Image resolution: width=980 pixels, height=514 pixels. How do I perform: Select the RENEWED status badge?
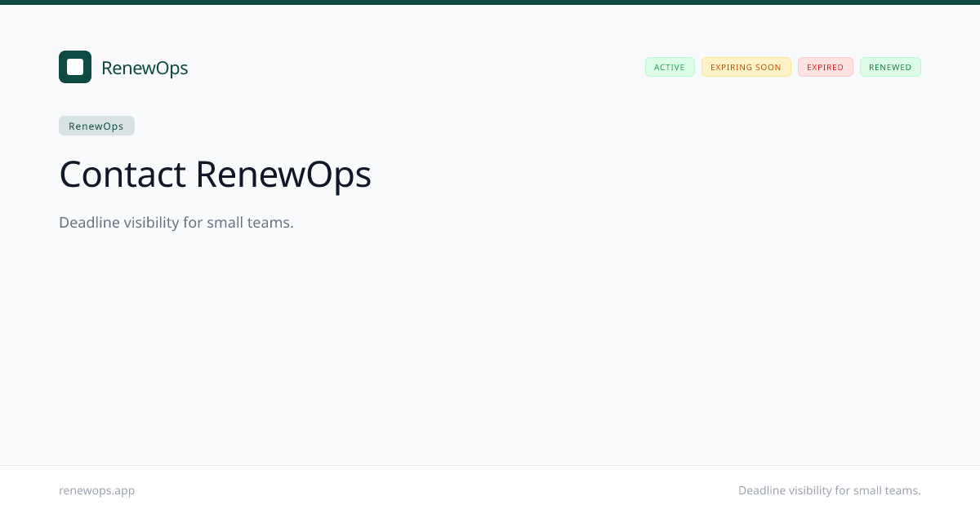[x=890, y=67]
